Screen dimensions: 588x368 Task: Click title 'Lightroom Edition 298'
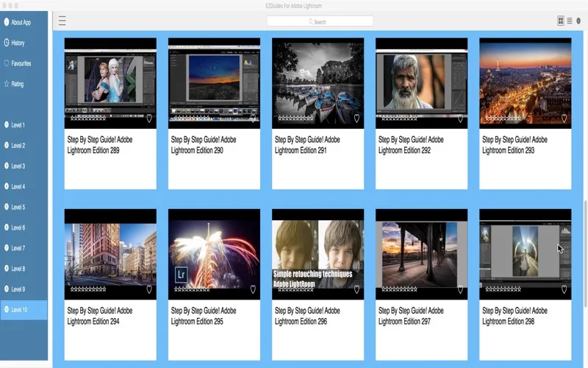point(509,322)
